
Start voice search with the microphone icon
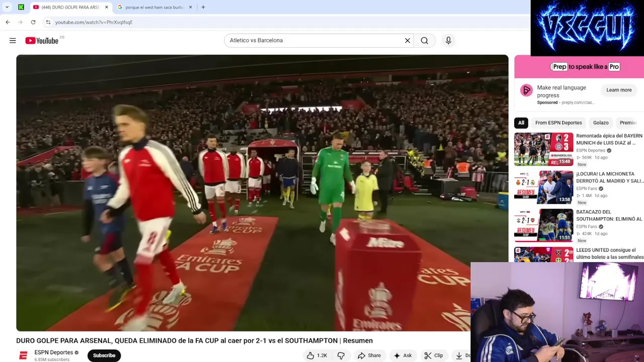pos(448,41)
